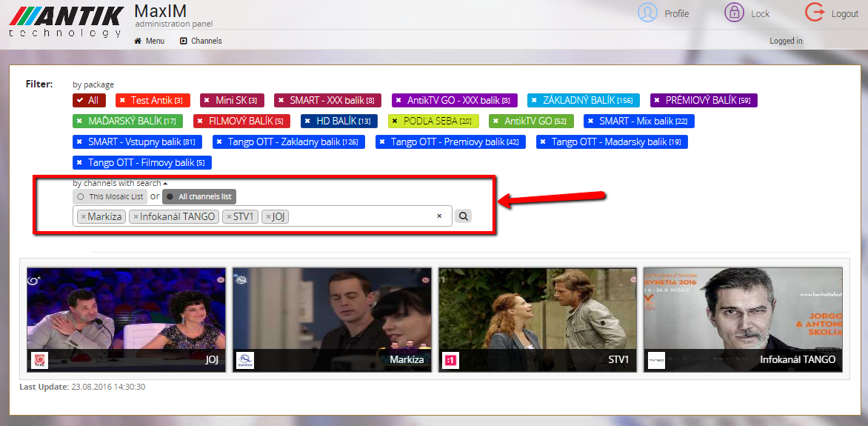Toggle the Tango OTT - Filmovy balik filter
This screenshot has width=868, height=426.
point(142,162)
